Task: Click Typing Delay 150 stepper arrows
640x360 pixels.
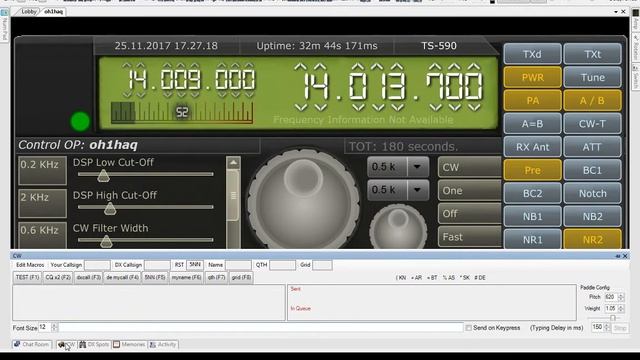Action: pos(607,327)
